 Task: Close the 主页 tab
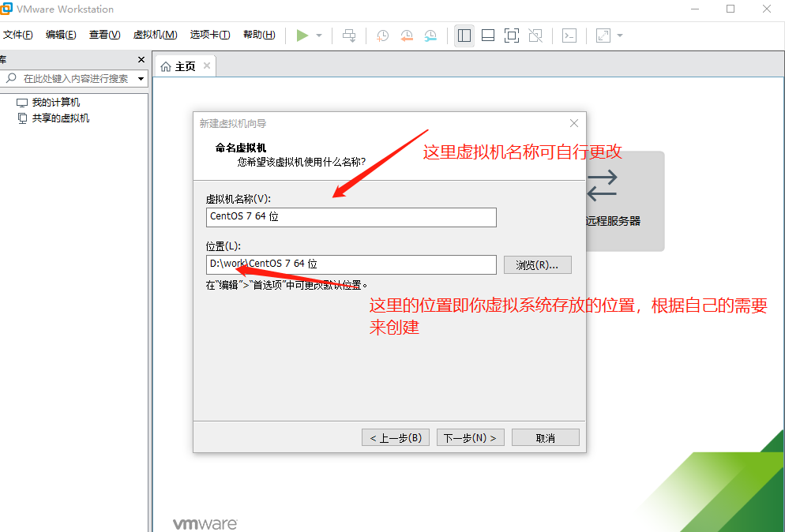(207, 66)
